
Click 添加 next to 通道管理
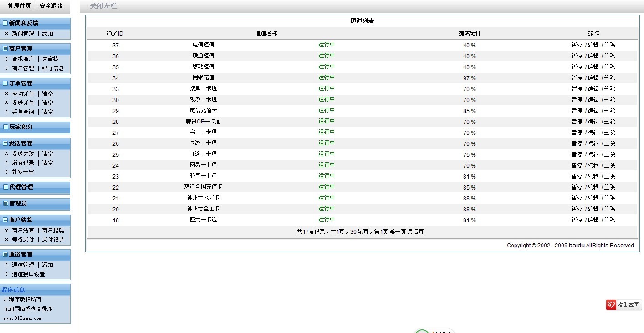(x=48, y=265)
